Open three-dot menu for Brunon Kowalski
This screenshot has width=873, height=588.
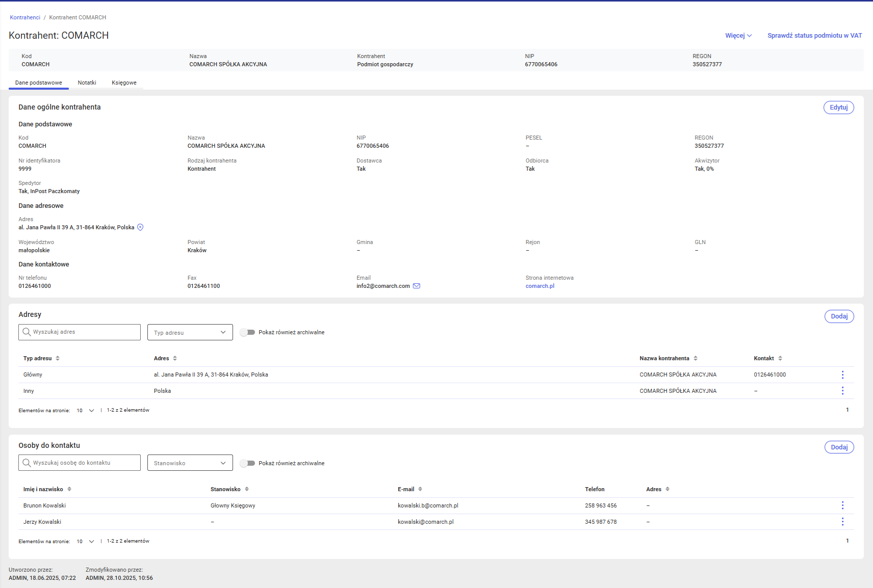click(842, 505)
